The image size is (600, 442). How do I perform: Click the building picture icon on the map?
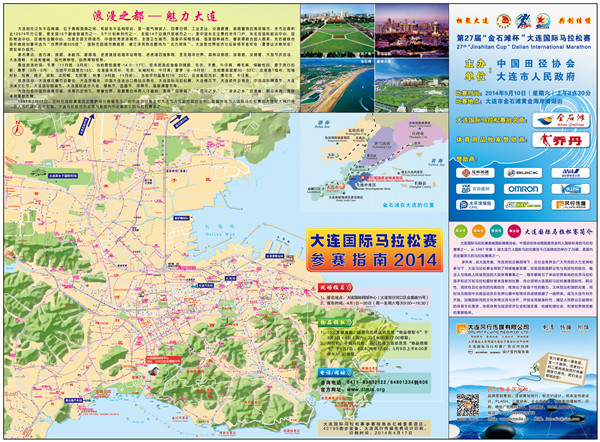pyautogui.click(x=154, y=370)
